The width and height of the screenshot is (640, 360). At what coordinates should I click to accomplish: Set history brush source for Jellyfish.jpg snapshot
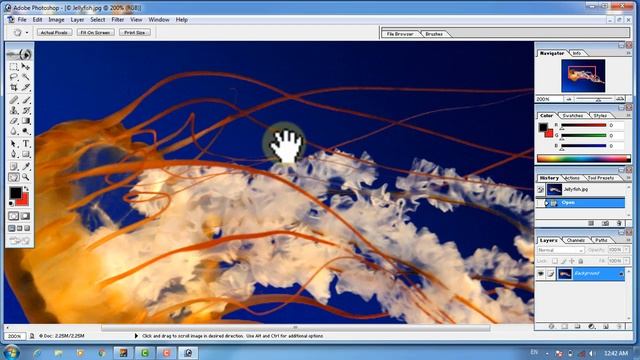click(540, 189)
